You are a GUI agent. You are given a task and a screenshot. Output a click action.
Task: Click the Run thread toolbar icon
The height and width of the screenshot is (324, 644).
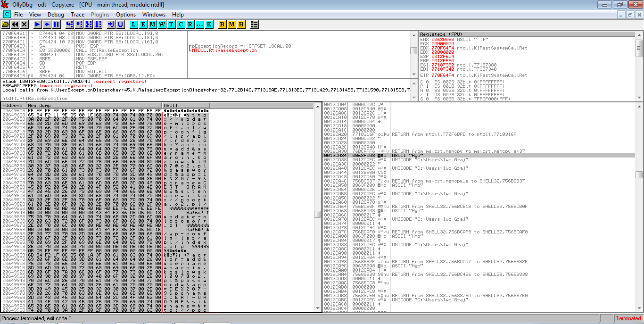click(x=47, y=24)
